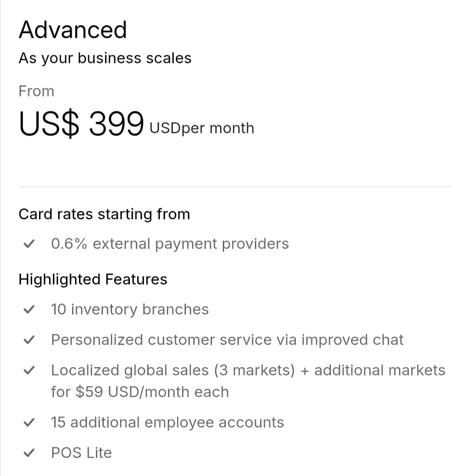The height and width of the screenshot is (476, 469).
Task: Click the 'Card rates starting from' heading
Action: pyautogui.click(x=104, y=214)
